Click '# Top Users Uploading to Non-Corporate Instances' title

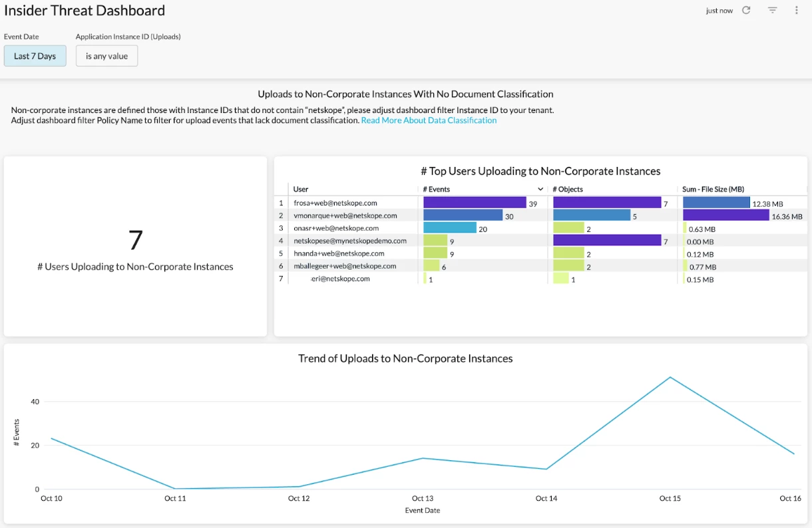click(540, 171)
